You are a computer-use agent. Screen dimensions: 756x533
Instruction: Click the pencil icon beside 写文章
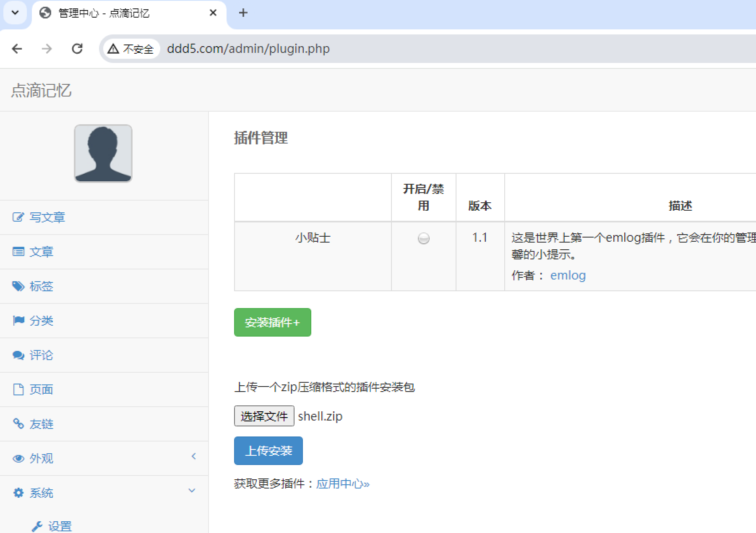18,217
